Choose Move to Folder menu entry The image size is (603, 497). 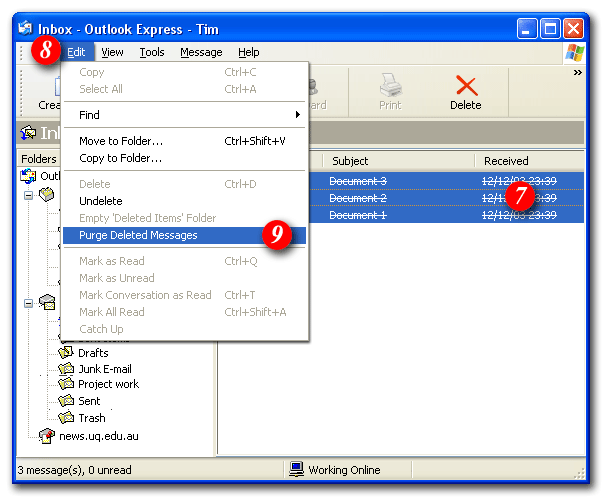point(120,141)
